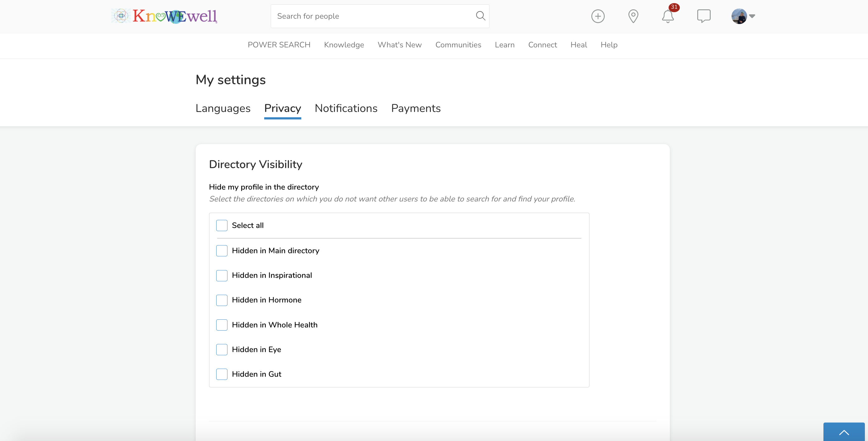The width and height of the screenshot is (868, 441).
Task: Open the messages chat bubble icon
Action: (703, 16)
